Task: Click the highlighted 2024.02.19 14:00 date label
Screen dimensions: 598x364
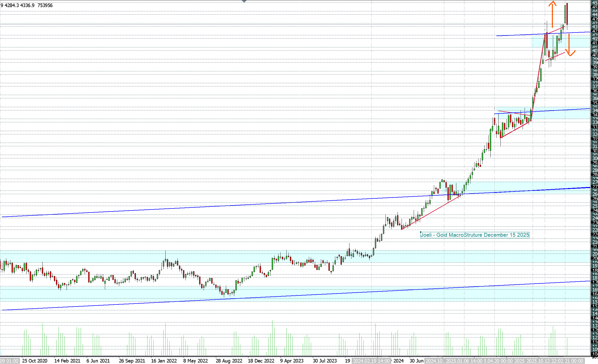Action: pos(371,361)
